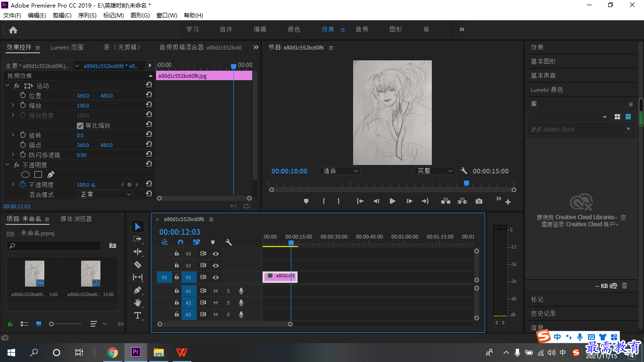Step forward one frame
The image size is (644, 362).
(x=409, y=201)
